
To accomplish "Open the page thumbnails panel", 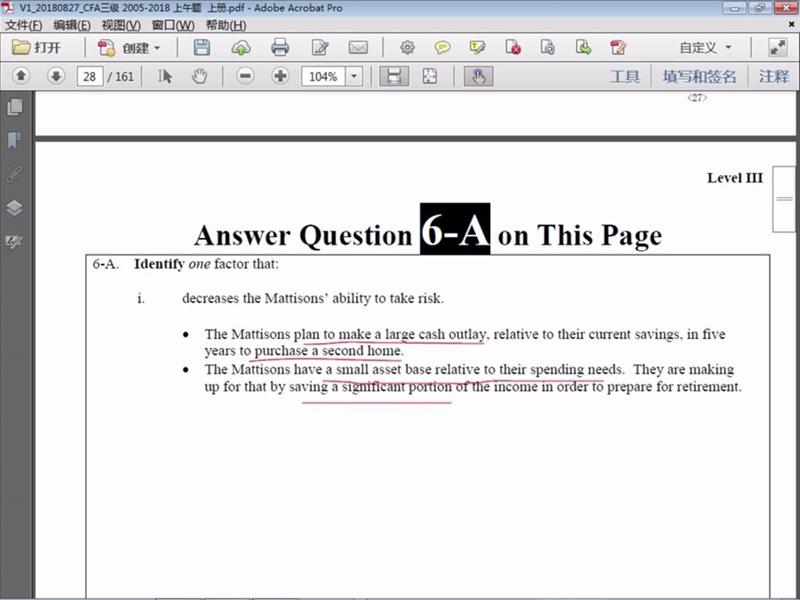I will [14, 107].
